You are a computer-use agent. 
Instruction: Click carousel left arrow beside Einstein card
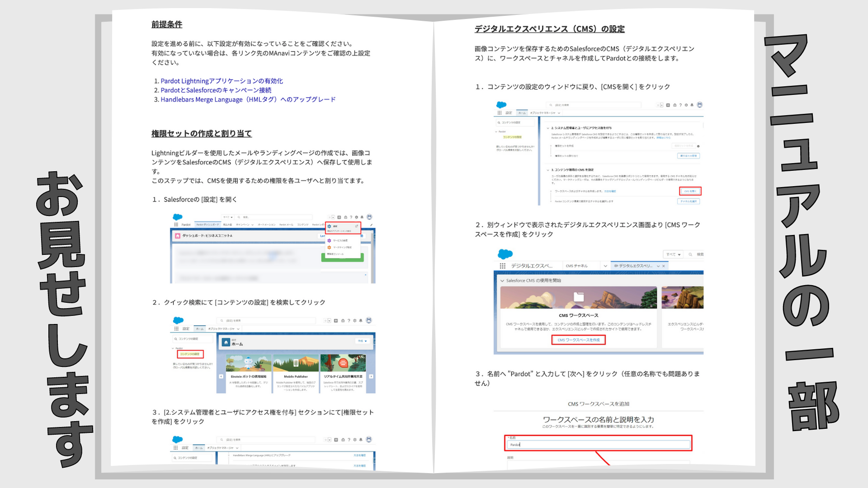coord(221,376)
